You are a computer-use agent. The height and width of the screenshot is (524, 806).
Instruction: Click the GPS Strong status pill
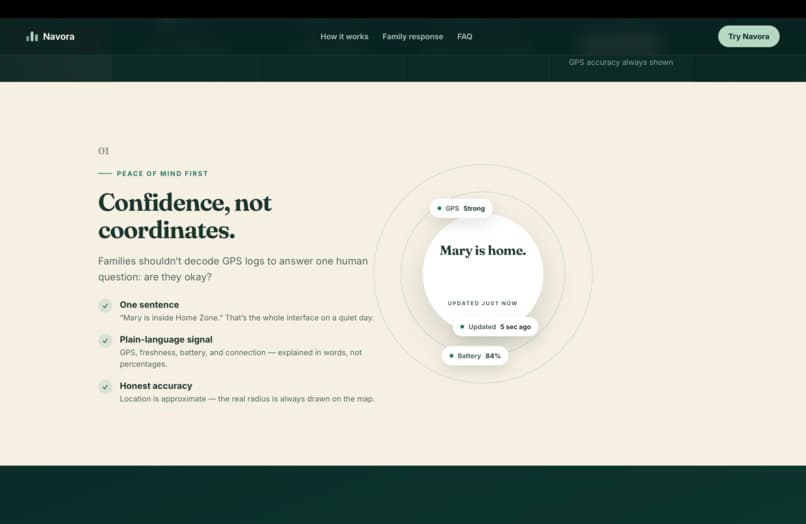[x=461, y=208]
